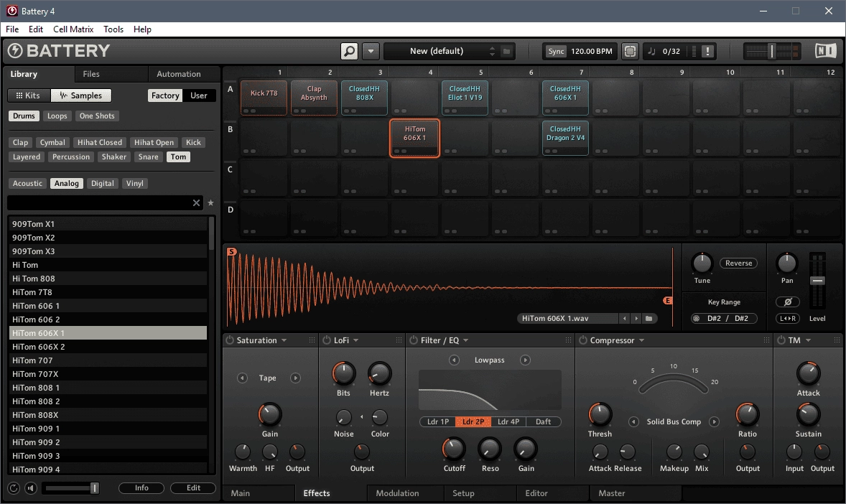Click the magnifier browser icon in header
The image size is (846, 504).
point(349,51)
